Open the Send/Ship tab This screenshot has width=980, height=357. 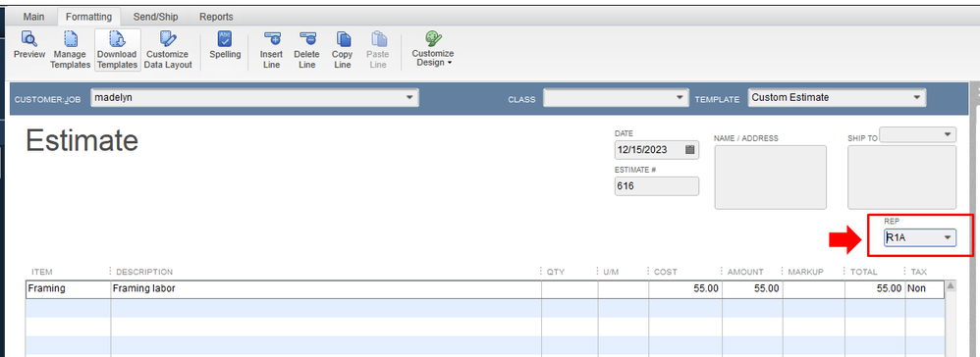pos(156,17)
